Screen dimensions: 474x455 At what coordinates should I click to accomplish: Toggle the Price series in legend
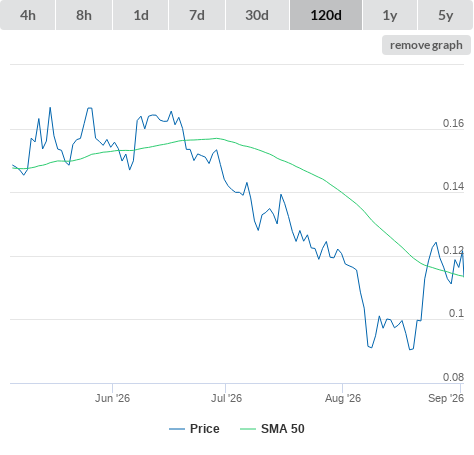tap(205, 429)
